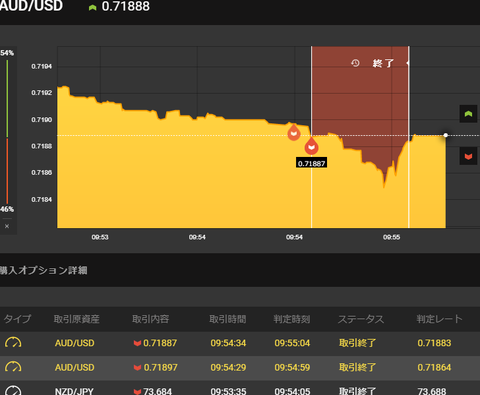This screenshot has height=395, width=480.
Task: Click the AUD/USD pair title at top
Action: 31,6
